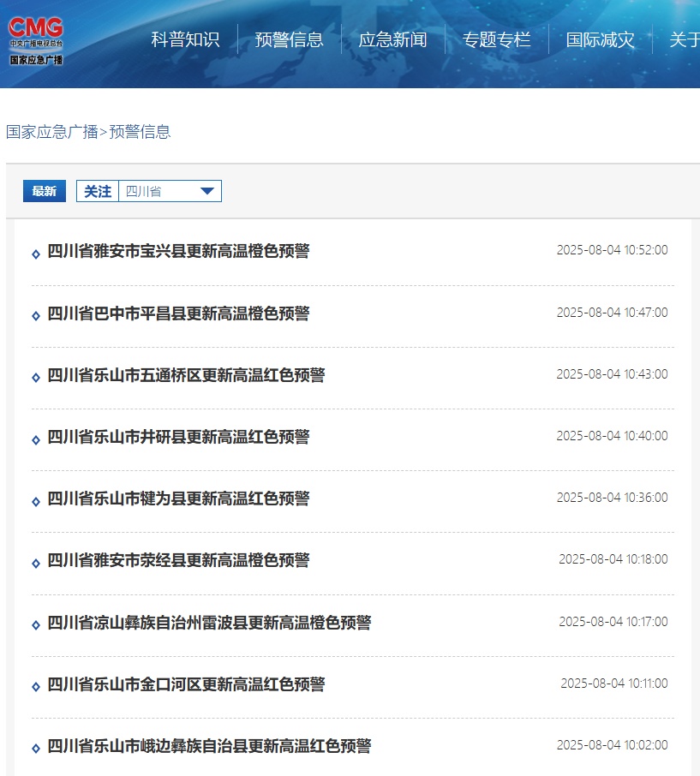Viewport: 700px width, 776px height.
Task: Open the 应急新闻 navigation menu
Action: click(393, 39)
